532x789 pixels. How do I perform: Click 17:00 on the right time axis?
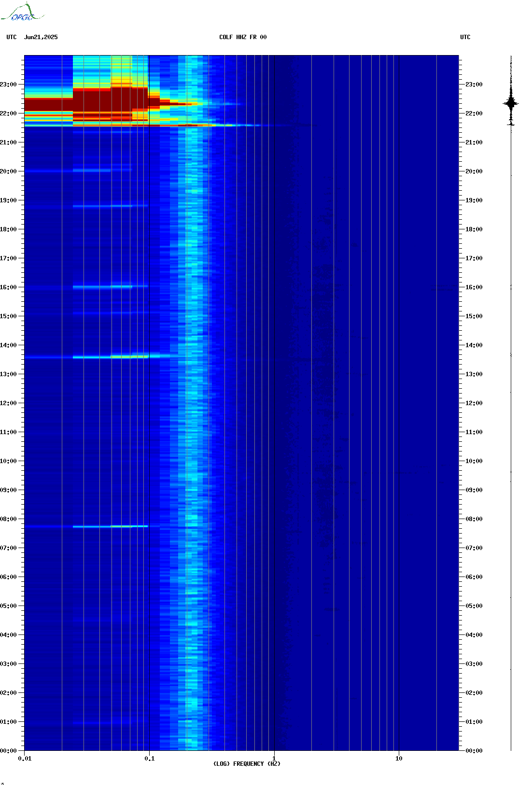click(x=474, y=258)
